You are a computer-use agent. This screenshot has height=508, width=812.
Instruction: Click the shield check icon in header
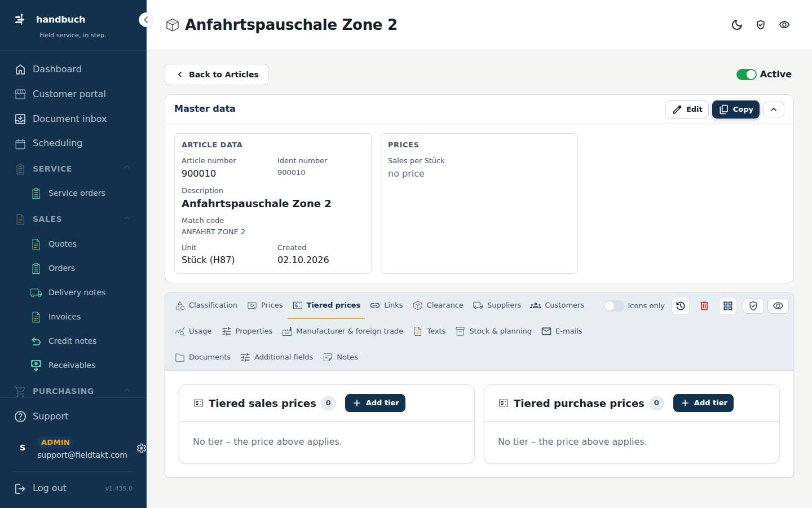pyautogui.click(x=761, y=25)
